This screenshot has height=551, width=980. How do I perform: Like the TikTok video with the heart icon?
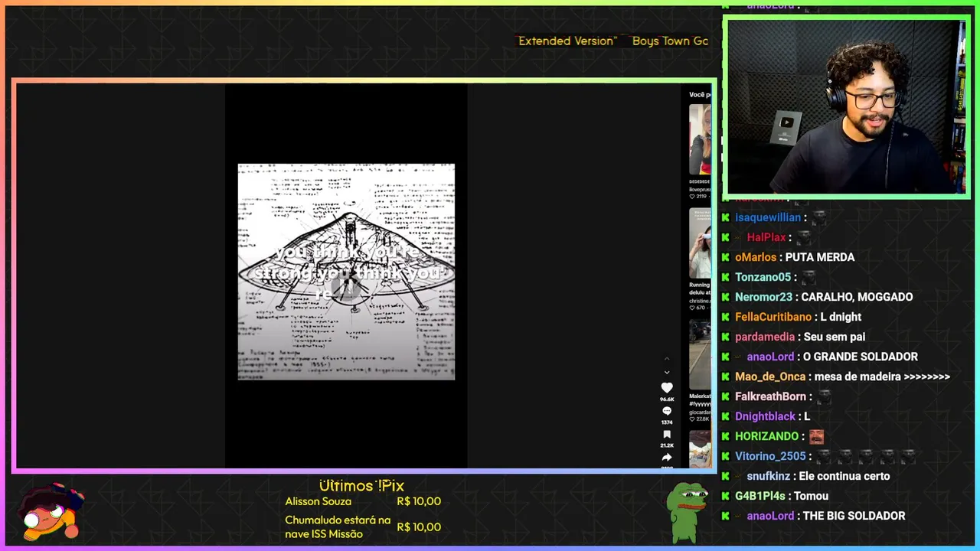pyautogui.click(x=667, y=388)
